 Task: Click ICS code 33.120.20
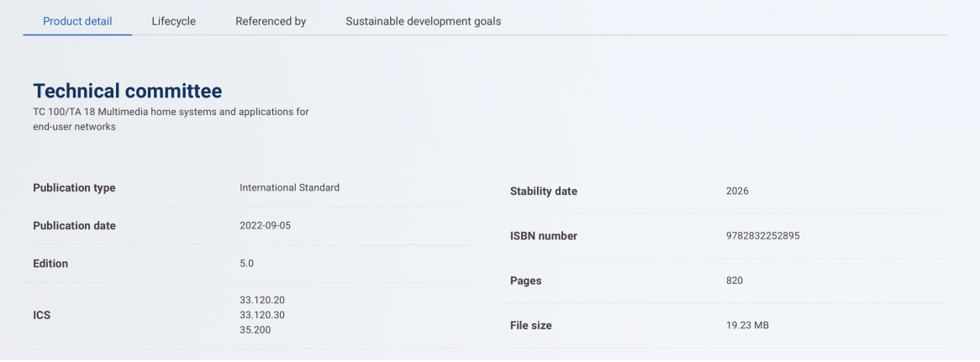pyautogui.click(x=262, y=300)
